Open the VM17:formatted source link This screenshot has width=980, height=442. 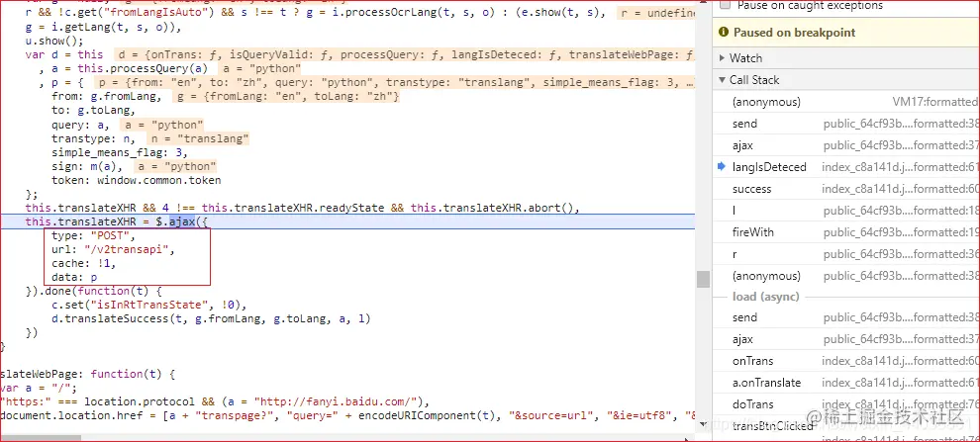coord(935,102)
